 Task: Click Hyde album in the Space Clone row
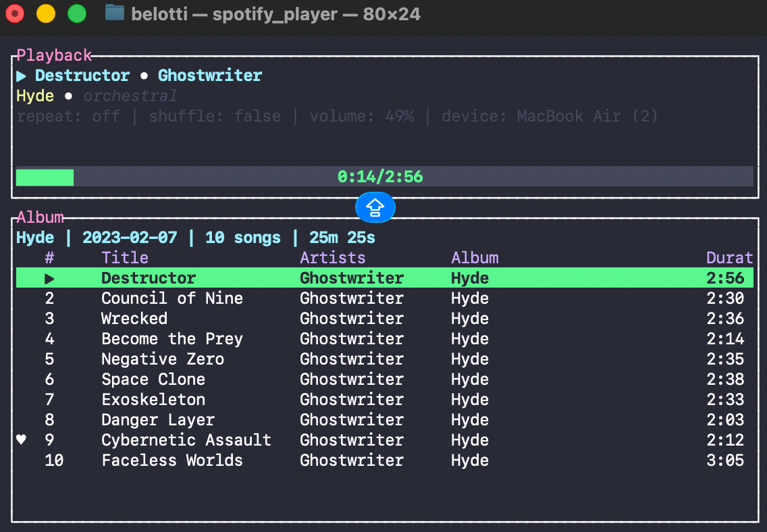[470, 379]
